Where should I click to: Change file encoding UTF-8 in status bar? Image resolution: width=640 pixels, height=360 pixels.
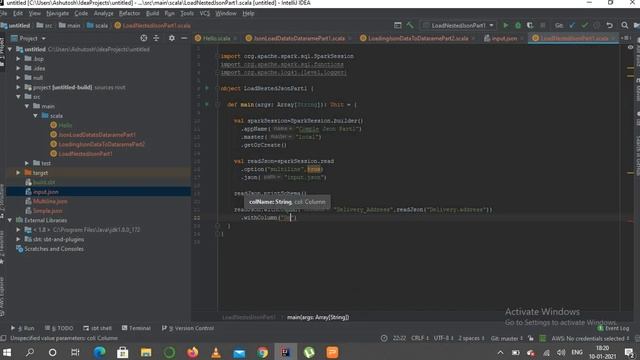click(x=443, y=338)
